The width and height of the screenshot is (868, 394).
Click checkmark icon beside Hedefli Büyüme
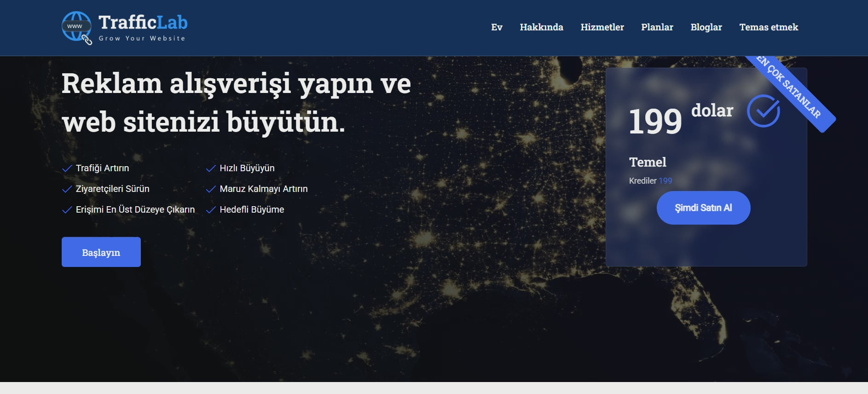pyautogui.click(x=211, y=210)
